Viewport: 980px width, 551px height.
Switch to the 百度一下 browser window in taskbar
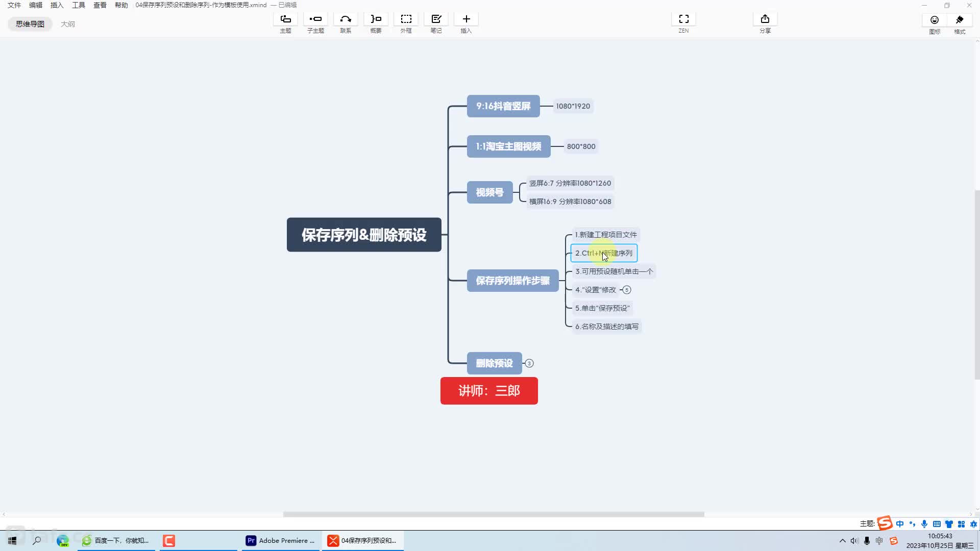(x=116, y=540)
